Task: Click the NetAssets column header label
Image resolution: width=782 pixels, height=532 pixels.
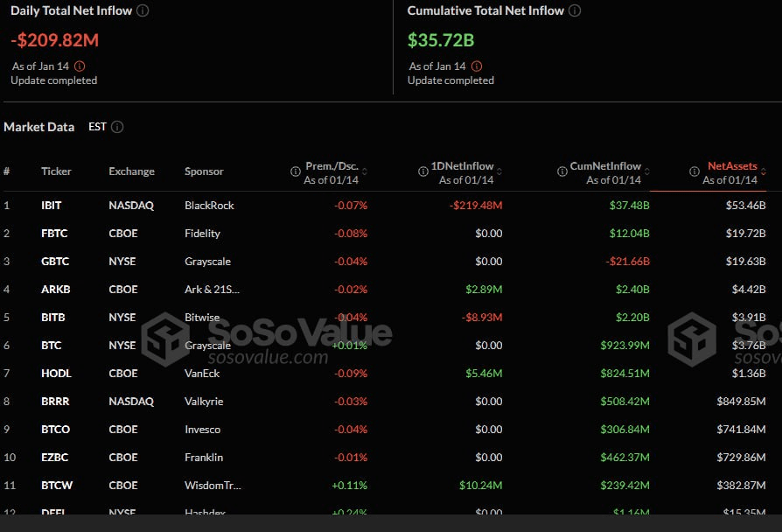Action: pos(732,165)
